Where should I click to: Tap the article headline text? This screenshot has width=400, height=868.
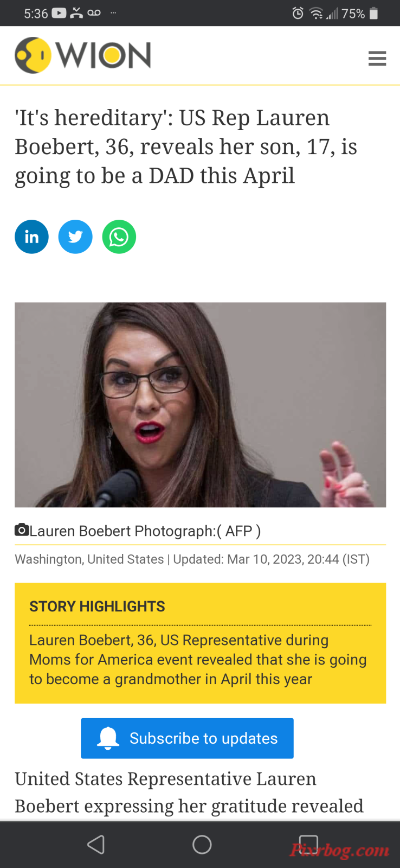pyautogui.click(x=185, y=146)
